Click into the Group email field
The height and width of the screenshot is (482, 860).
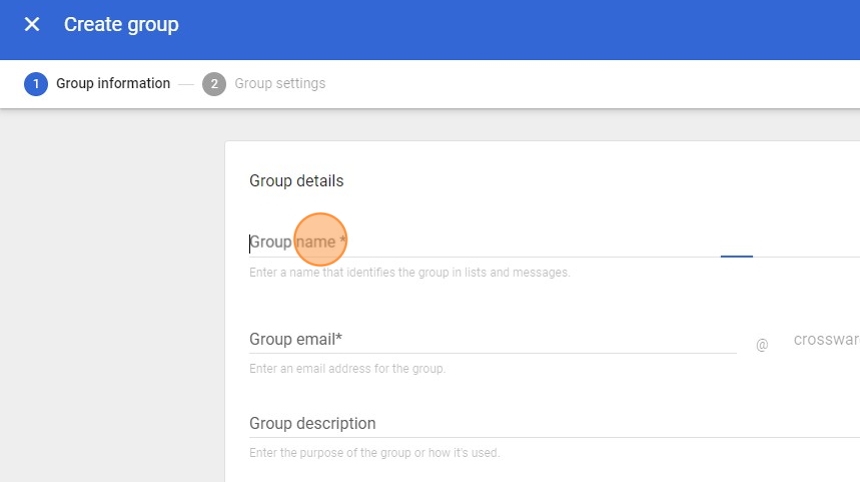click(x=490, y=340)
